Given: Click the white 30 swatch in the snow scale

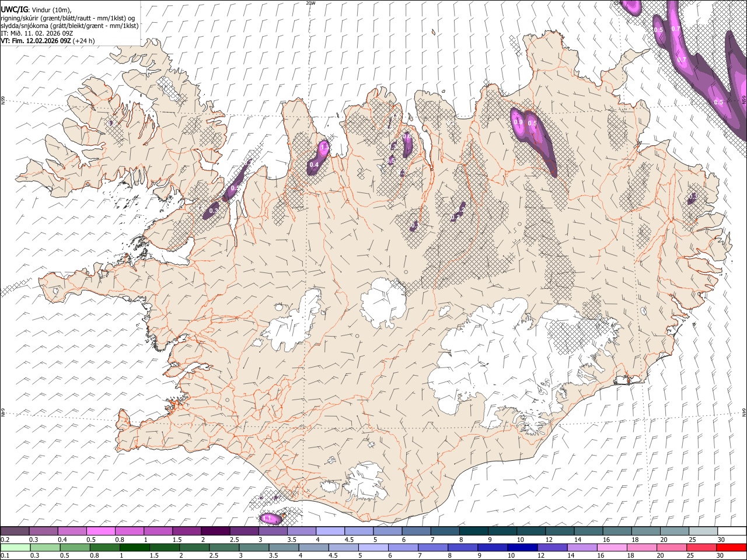Looking at the screenshot, I should point(732,531).
